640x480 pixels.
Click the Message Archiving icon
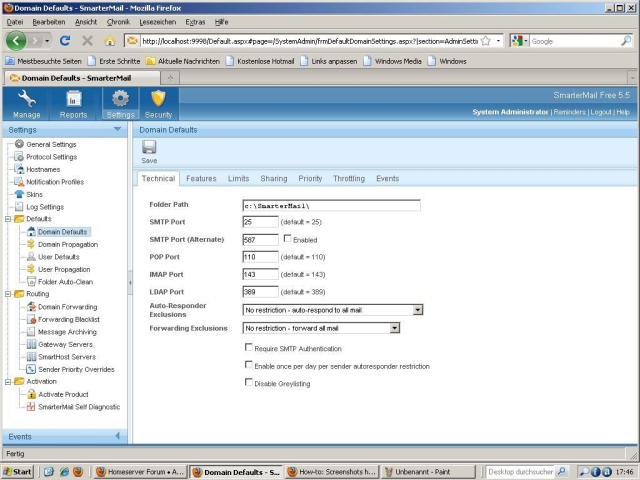[31, 332]
